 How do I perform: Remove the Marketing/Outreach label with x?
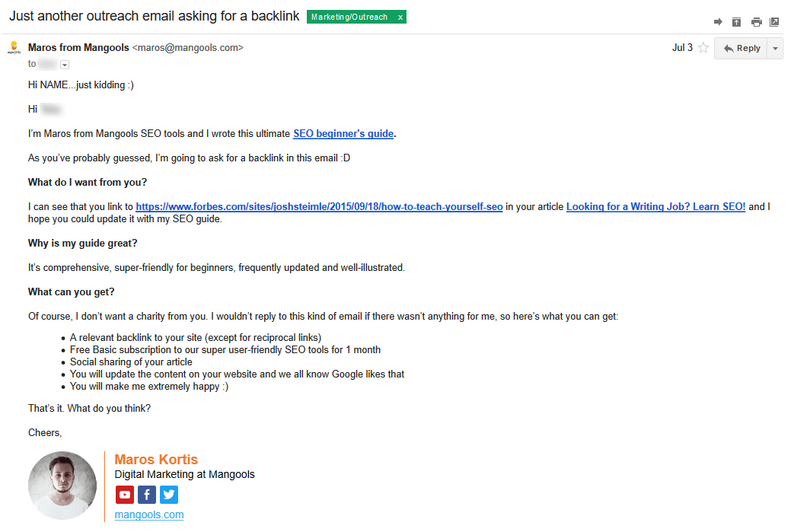[x=400, y=18]
